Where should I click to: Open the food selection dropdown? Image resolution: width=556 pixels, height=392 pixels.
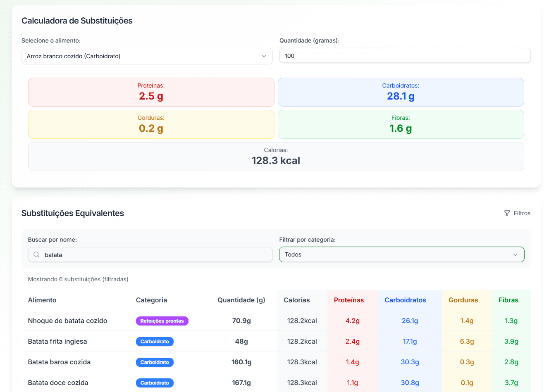coord(147,56)
